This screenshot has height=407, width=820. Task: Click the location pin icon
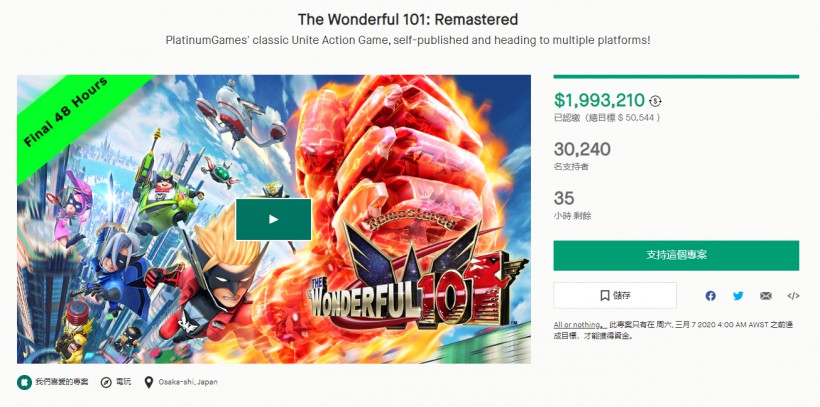[149, 382]
